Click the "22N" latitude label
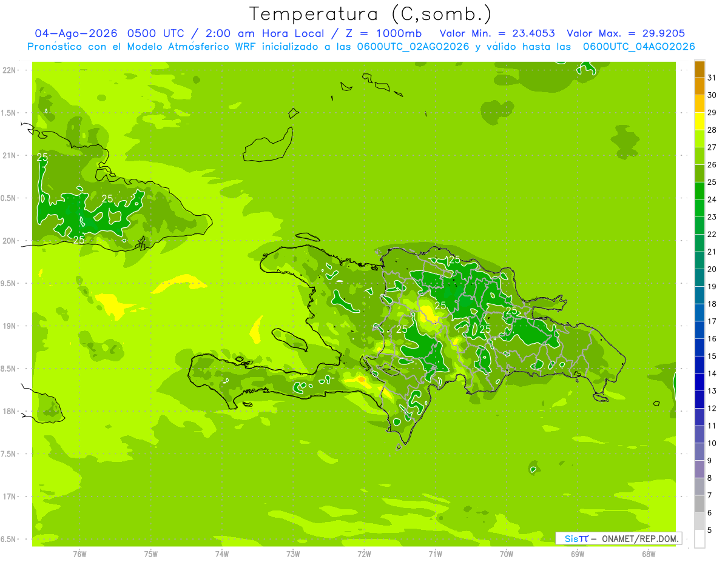The image size is (728, 562). click(8, 70)
